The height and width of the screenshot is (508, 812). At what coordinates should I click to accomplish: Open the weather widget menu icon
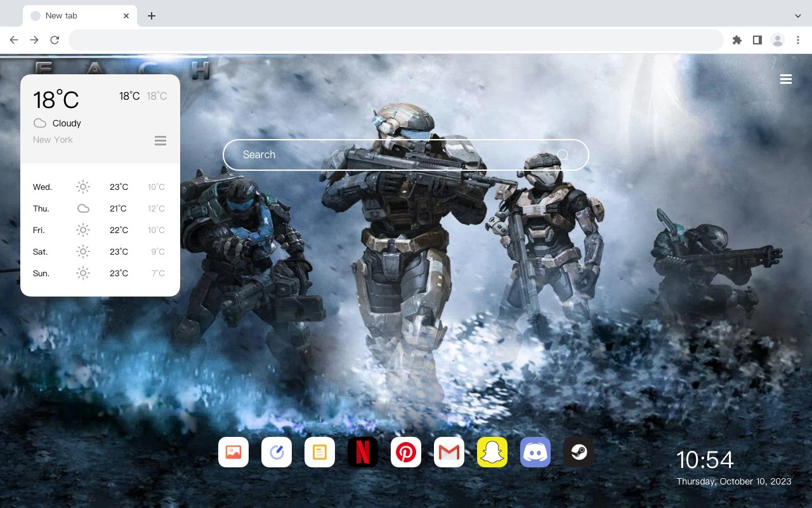pyautogui.click(x=160, y=140)
